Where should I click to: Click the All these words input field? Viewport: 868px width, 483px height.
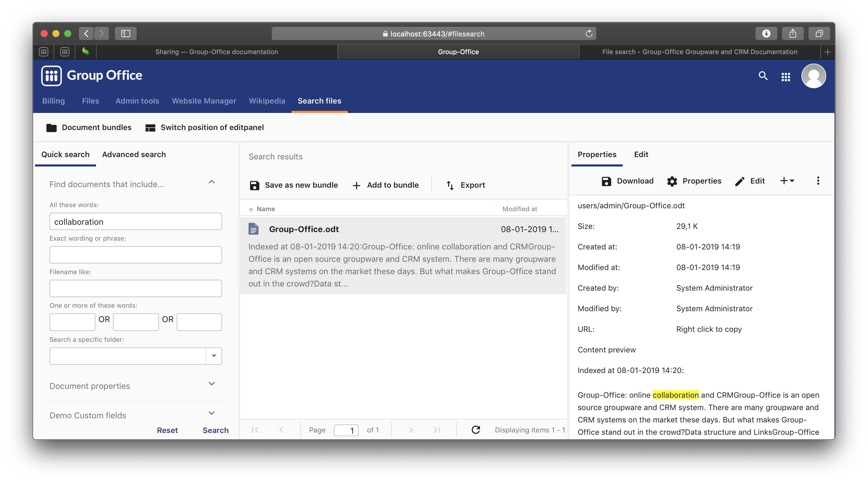pos(135,221)
